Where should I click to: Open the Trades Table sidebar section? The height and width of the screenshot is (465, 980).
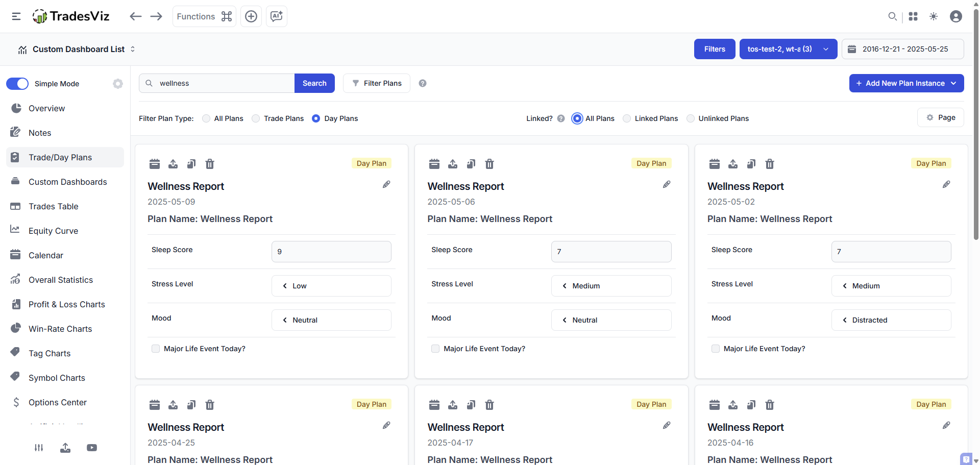point(53,206)
